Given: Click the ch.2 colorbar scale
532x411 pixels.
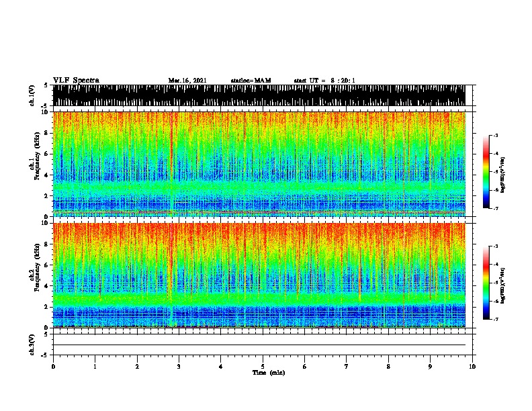Looking at the screenshot, I should click(486, 283).
